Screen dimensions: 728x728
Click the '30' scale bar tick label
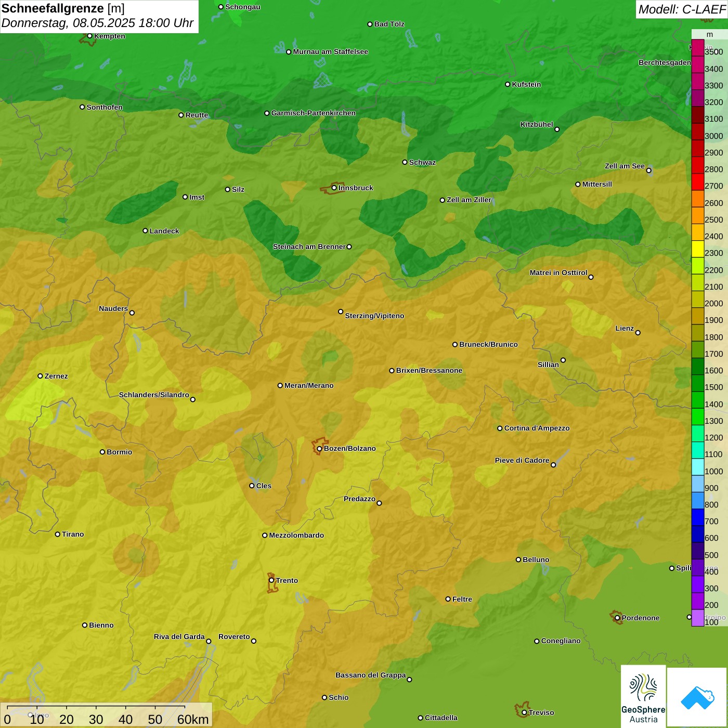pos(96,719)
